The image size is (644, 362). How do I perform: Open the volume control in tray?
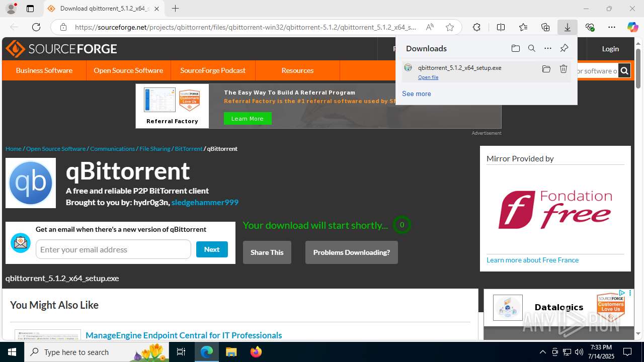[579, 352]
